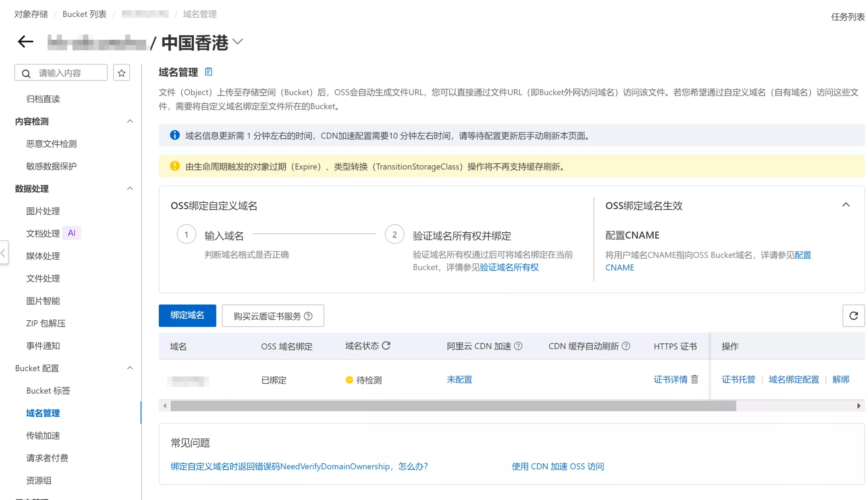Click the info icon in the blue notice banner
Image resolution: width=868 pixels, height=500 pixels.
click(x=175, y=135)
